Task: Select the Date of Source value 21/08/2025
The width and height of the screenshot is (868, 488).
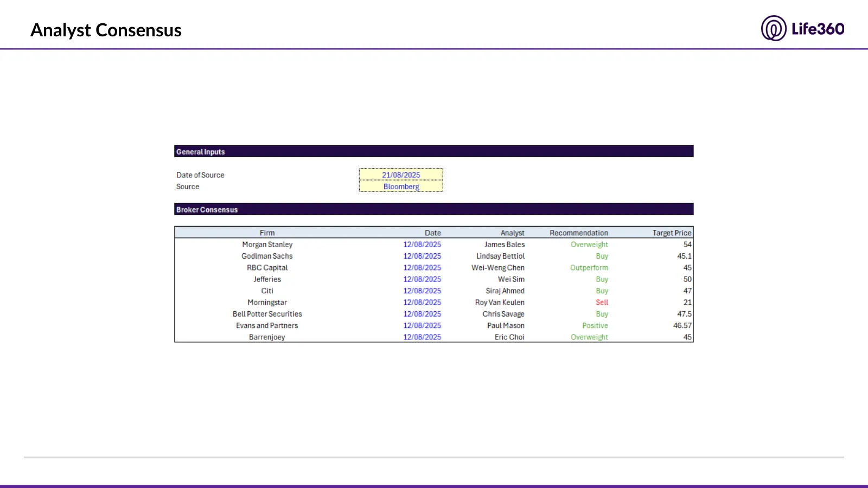Action: click(x=401, y=175)
